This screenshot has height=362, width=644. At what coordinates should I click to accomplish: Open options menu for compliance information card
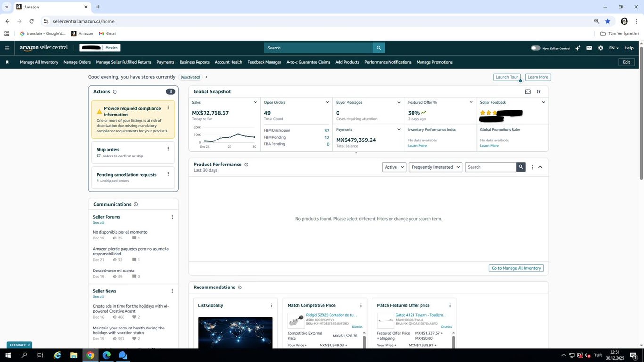(168, 108)
